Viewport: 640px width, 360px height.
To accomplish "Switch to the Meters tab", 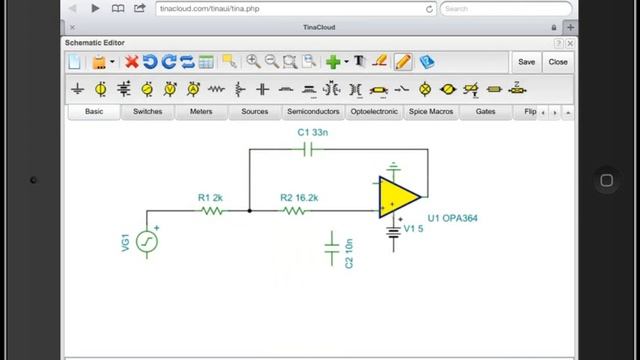I will [201, 112].
